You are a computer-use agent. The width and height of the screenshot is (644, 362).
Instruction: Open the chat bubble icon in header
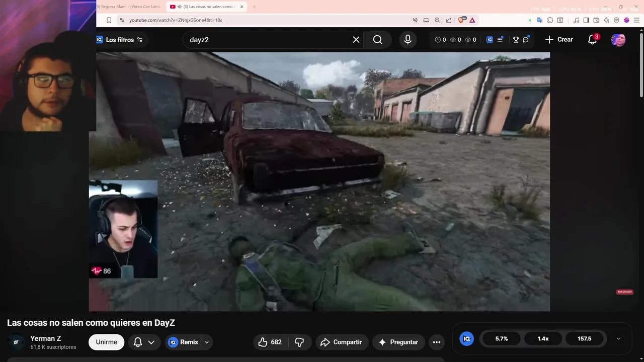[526, 40]
